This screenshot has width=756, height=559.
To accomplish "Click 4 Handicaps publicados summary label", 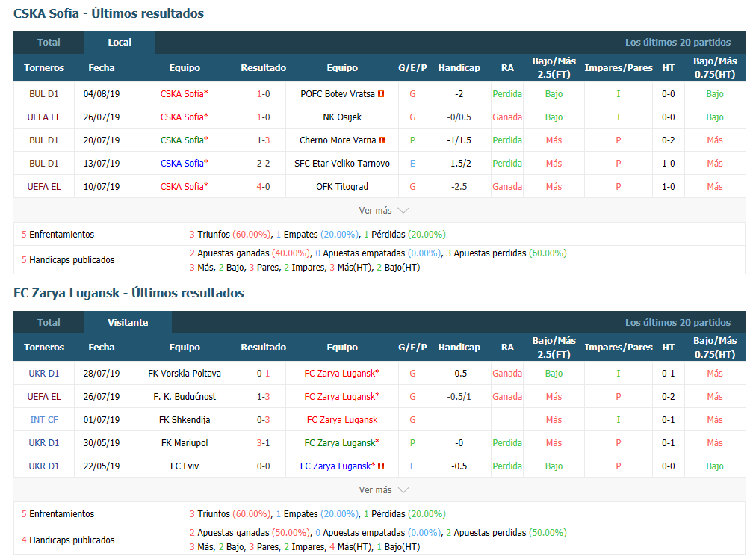I will [68, 540].
